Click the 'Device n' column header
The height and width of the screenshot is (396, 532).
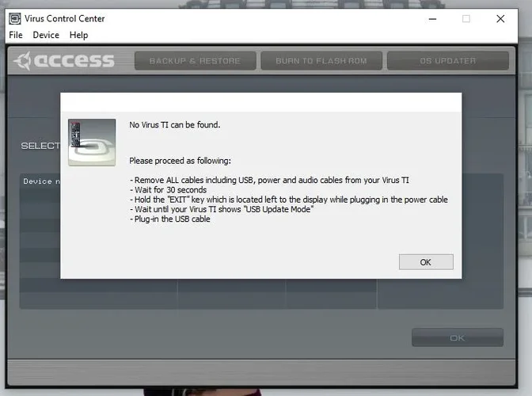[x=41, y=181]
